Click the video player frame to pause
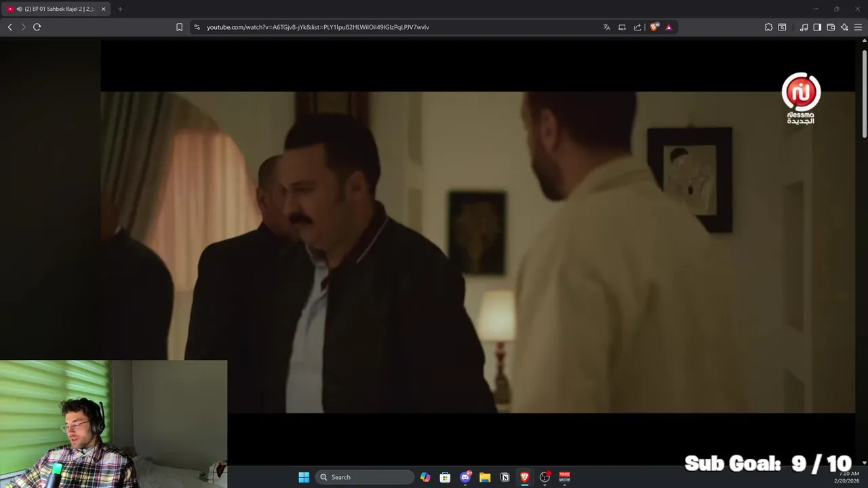Screen dimensions: 868x488 pyautogui.click(x=478, y=251)
